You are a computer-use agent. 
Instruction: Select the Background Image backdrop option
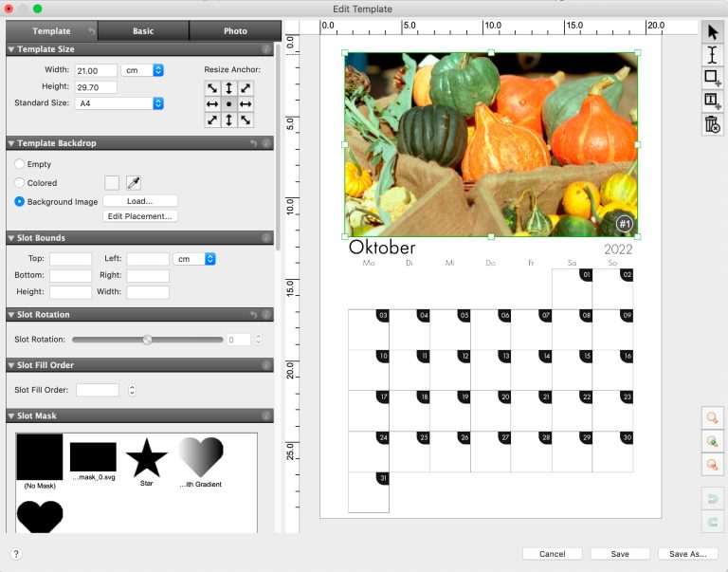tap(19, 202)
